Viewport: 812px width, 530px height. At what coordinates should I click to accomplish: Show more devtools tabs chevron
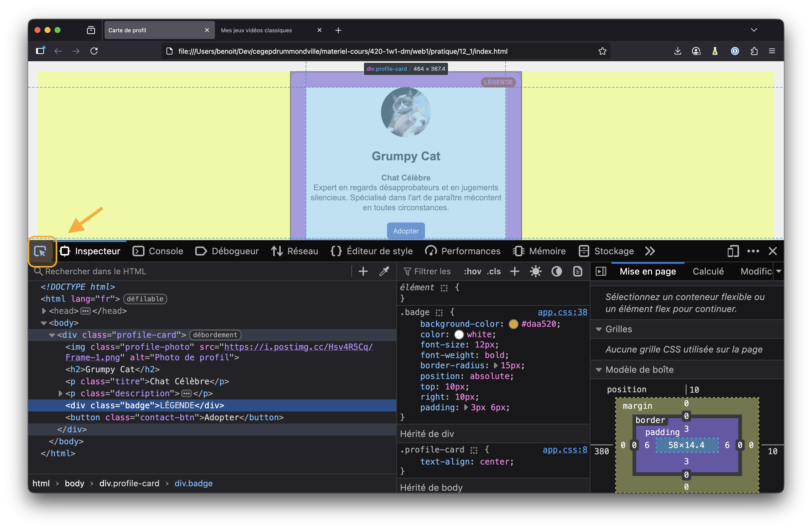coord(650,251)
